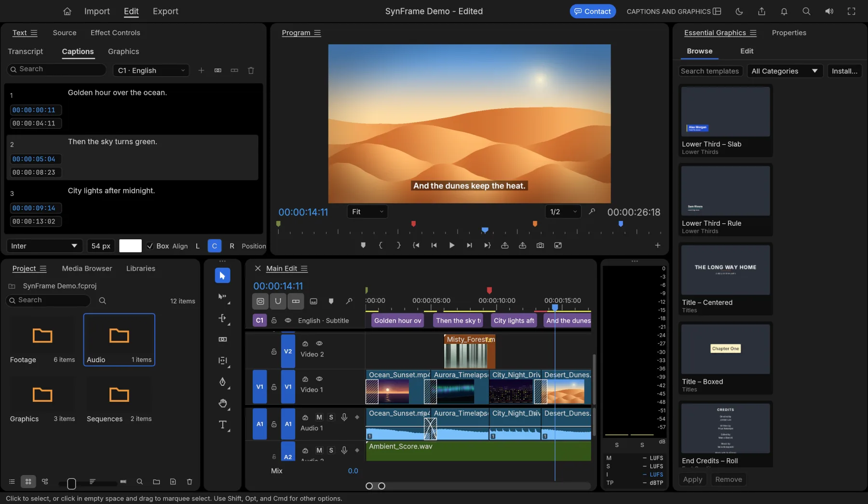Screen dimensions: 868x504
Task: Expand the All Categories dropdown
Action: coord(785,71)
